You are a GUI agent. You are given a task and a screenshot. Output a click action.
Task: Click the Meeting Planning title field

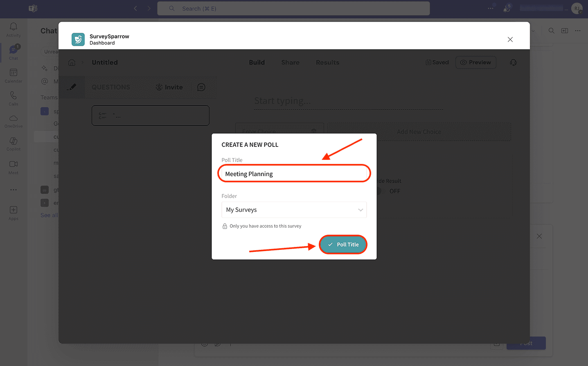click(294, 174)
